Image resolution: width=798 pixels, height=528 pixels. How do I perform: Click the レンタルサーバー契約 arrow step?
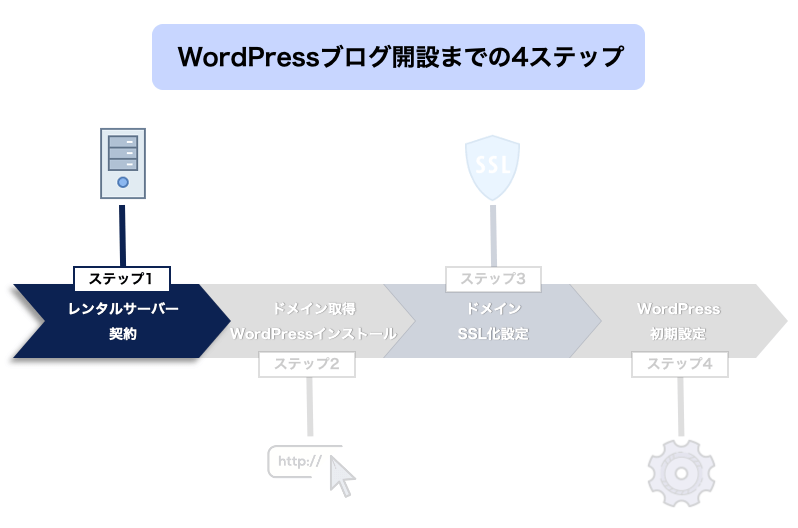(x=122, y=321)
